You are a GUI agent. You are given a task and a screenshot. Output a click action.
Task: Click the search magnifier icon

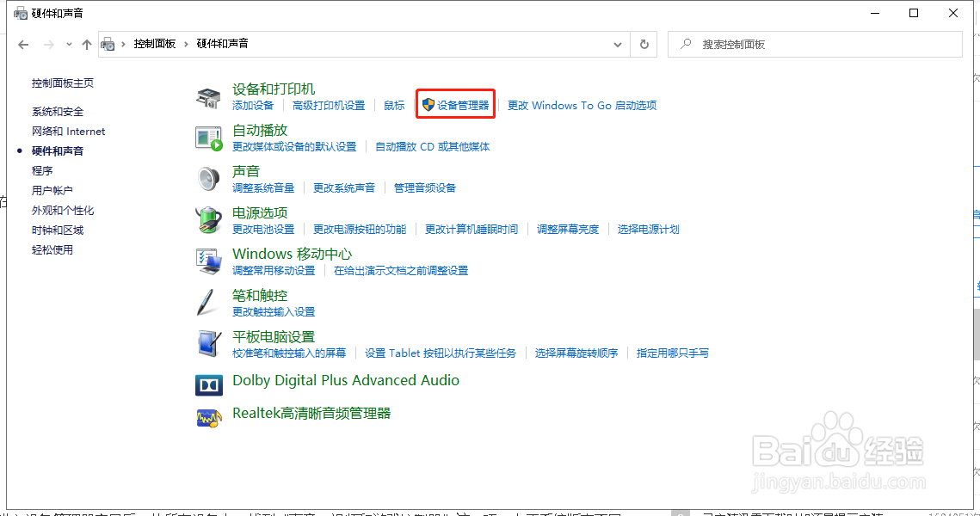[x=686, y=44]
